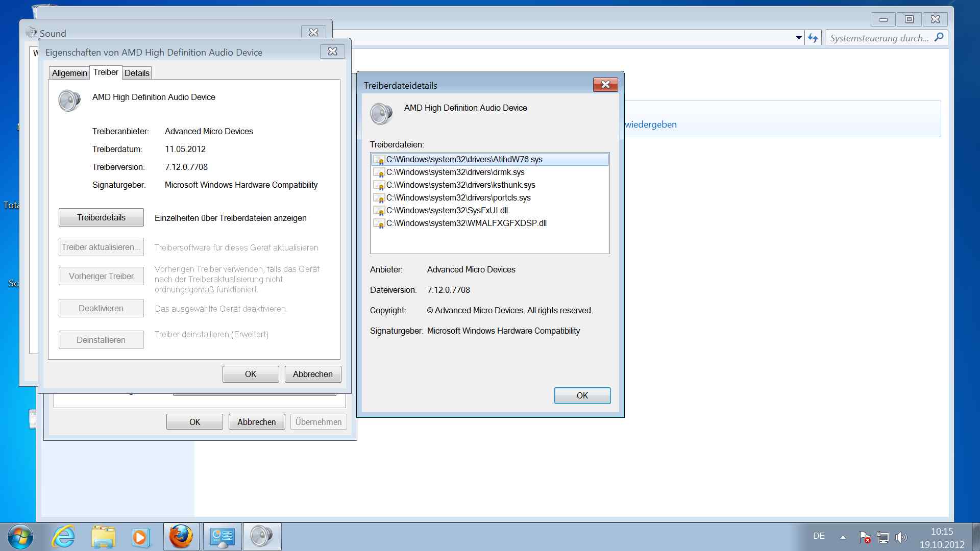
Task: Click the Copyright text in details dialog
Action: pyautogui.click(x=510, y=310)
